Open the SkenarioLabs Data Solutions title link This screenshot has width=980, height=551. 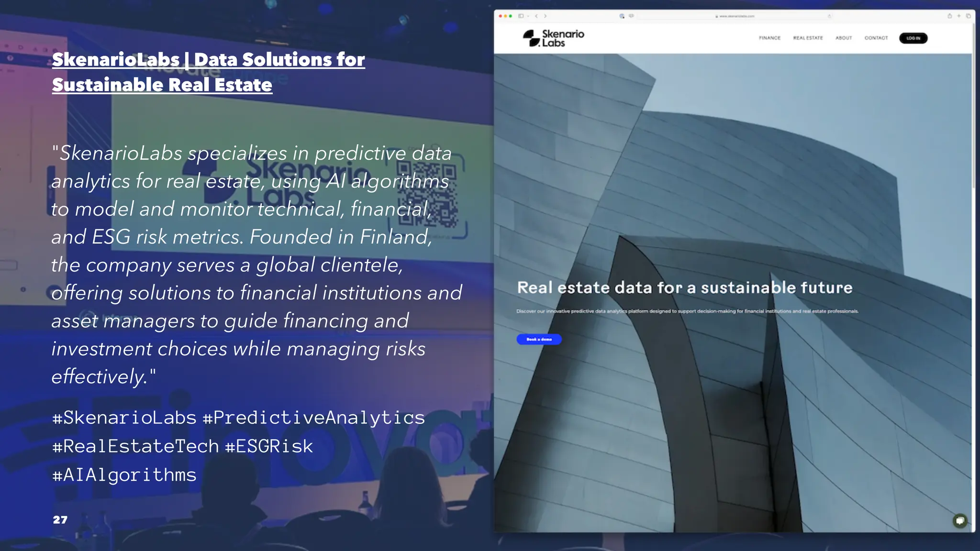pyautogui.click(x=208, y=72)
